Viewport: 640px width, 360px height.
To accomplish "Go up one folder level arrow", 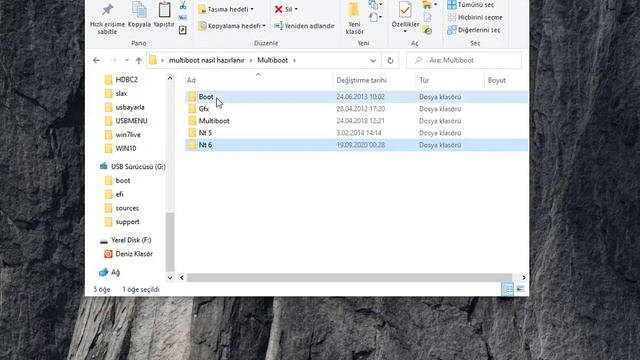I will pyautogui.click(x=139, y=60).
